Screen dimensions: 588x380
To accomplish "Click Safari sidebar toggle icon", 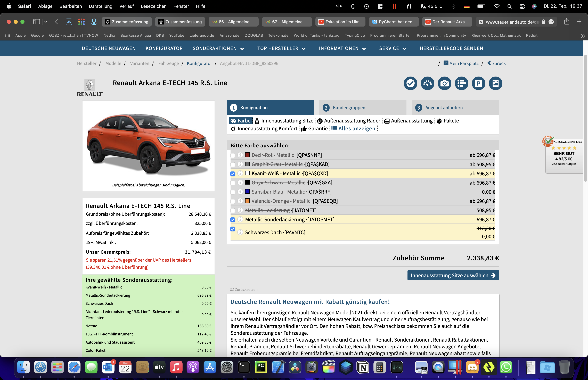I will 37,22.
